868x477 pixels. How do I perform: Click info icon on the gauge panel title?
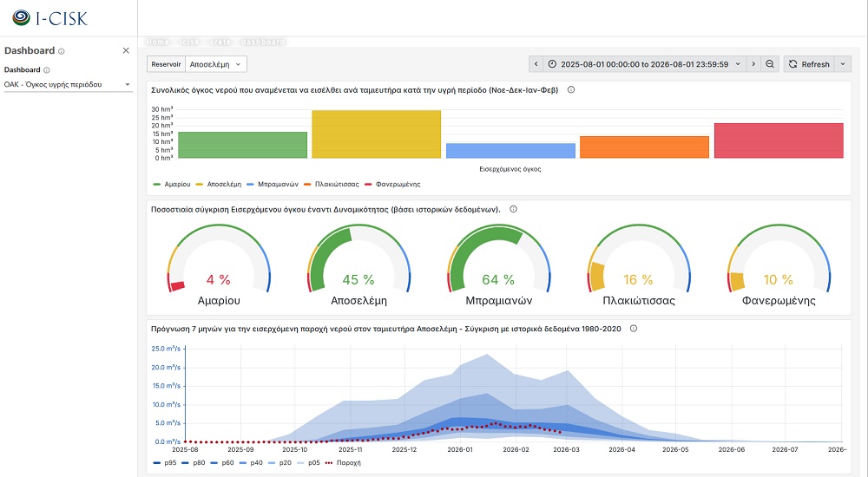[x=513, y=209]
